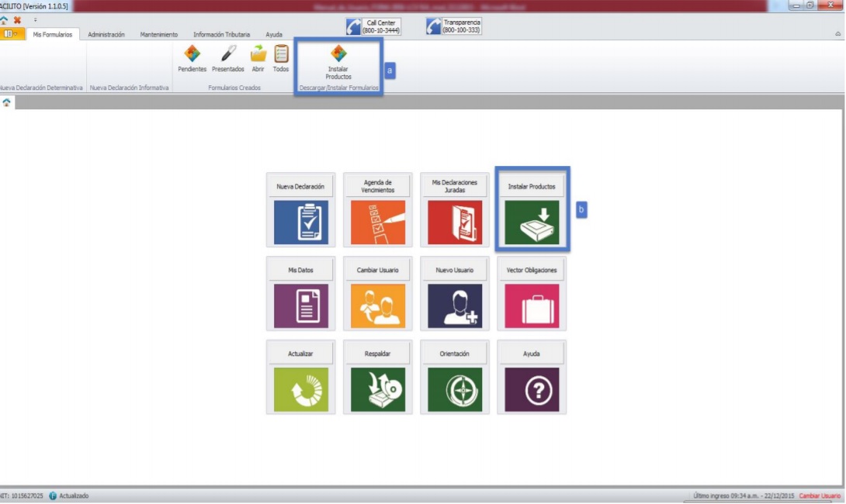Screen dimensions: 846x504
Task: Select the Mis Formularios tab
Action: 52,34
